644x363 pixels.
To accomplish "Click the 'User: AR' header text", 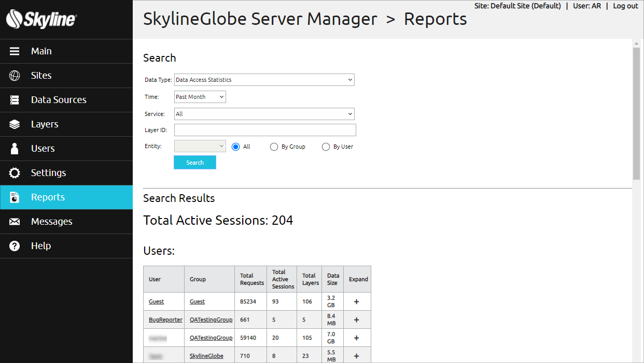I will coord(587,6).
